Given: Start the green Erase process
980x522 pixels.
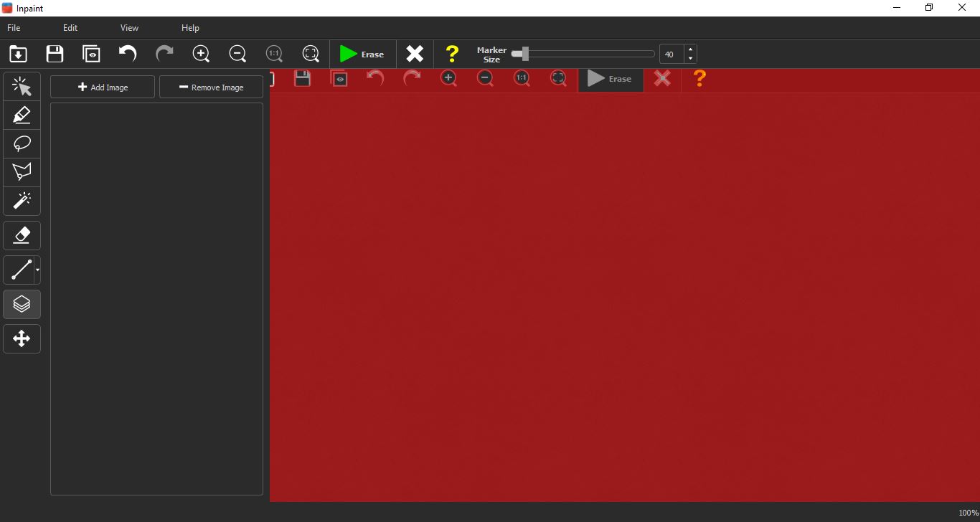Looking at the screenshot, I should [362, 54].
